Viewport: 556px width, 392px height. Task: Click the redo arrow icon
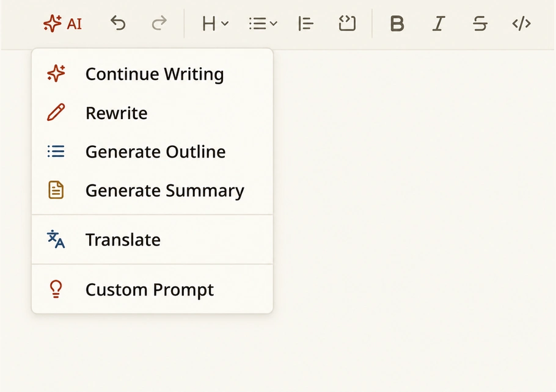coord(159,23)
